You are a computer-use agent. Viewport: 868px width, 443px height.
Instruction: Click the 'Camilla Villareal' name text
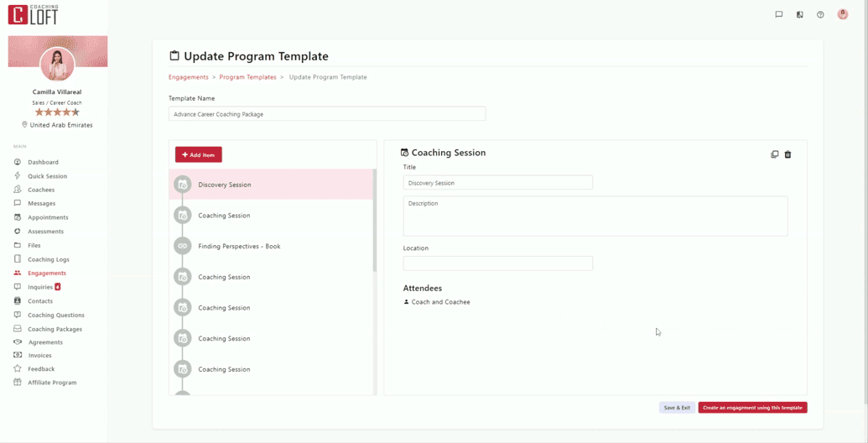[x=57, y=92]
